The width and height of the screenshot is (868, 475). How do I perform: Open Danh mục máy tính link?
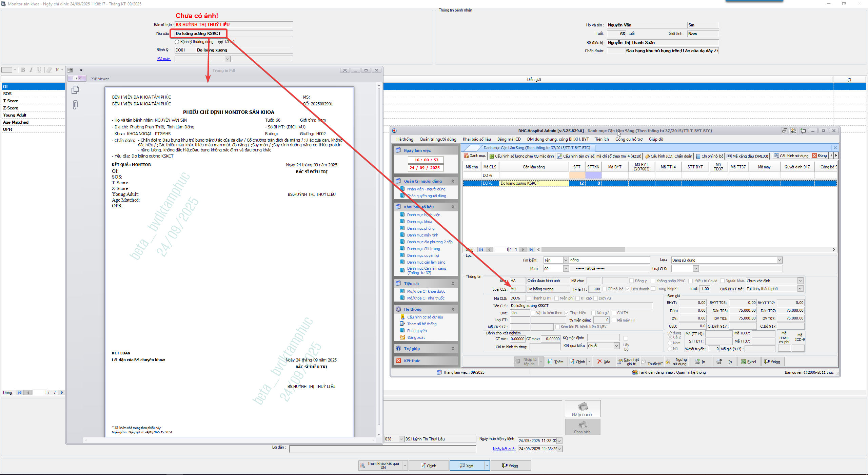(422, 235)
